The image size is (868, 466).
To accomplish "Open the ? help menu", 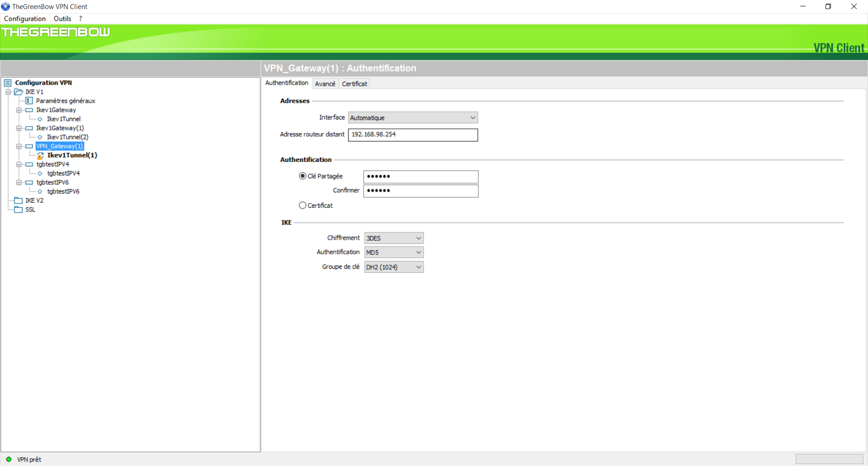I will (x=80, y=19).
